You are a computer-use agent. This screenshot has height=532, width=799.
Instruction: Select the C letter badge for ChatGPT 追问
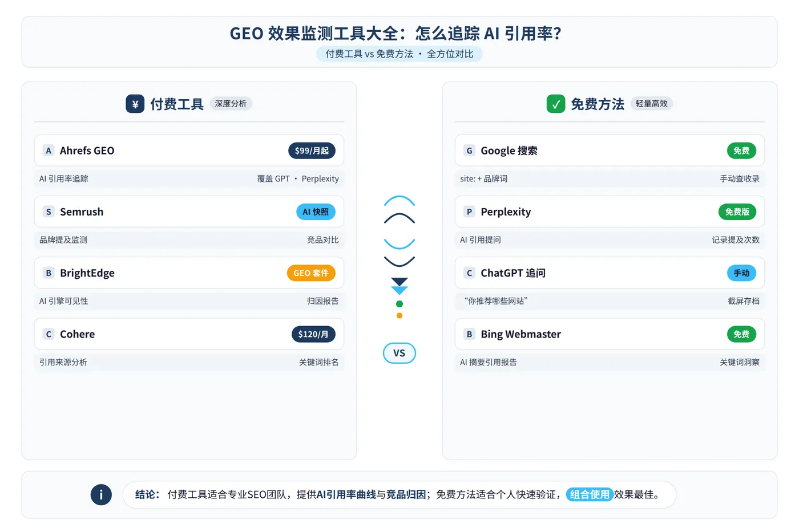point(469,273)
